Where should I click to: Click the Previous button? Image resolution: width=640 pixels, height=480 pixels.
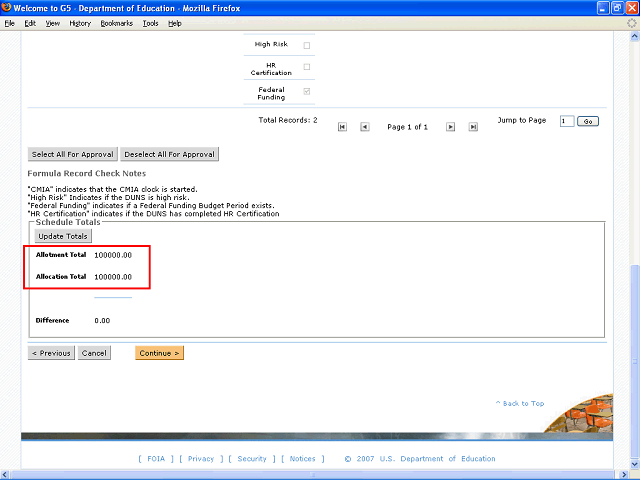tap(51, 353)
